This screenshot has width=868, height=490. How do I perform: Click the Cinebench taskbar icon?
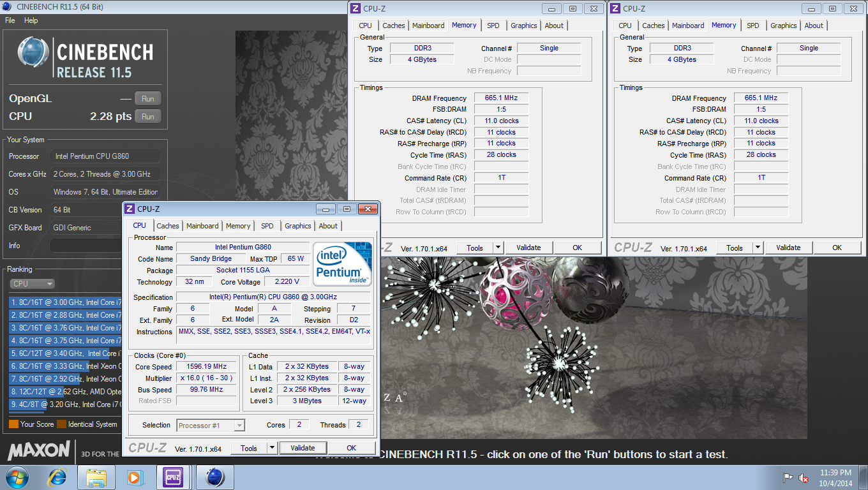[x=214, y=477]
